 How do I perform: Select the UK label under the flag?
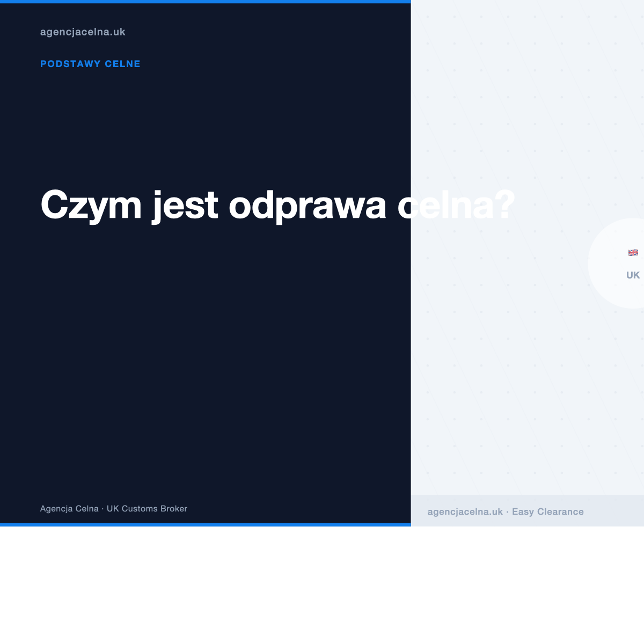coord(633,275)
